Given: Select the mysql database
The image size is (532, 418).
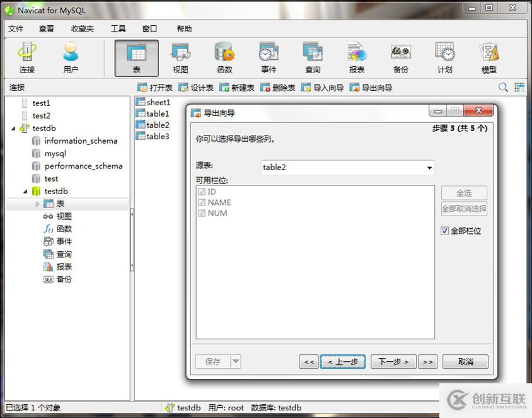Looking at the screenshot, I should 49,153.
